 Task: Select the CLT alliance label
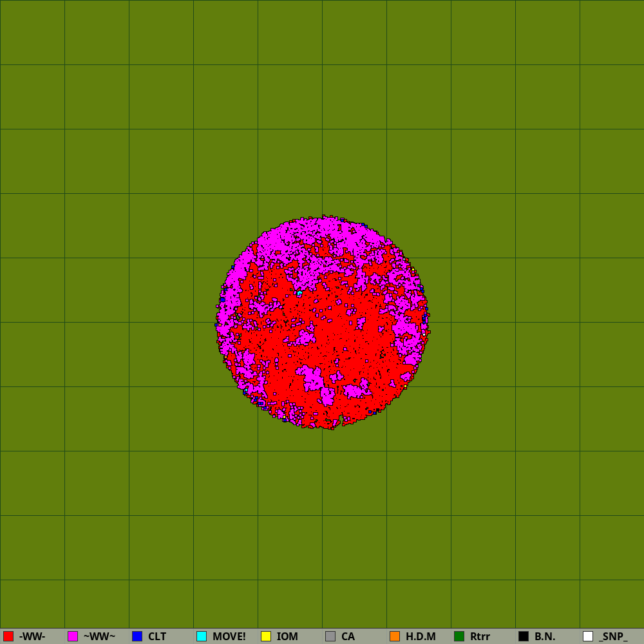(x=157, y=636)
